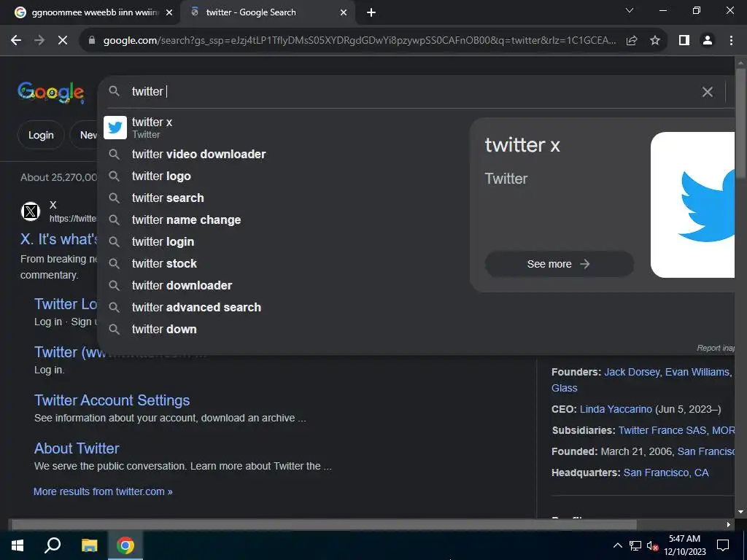This screenshot has height=560, width=747.
Task: Open Chrome three-dot menu
Action: click(x=731, y=41)
